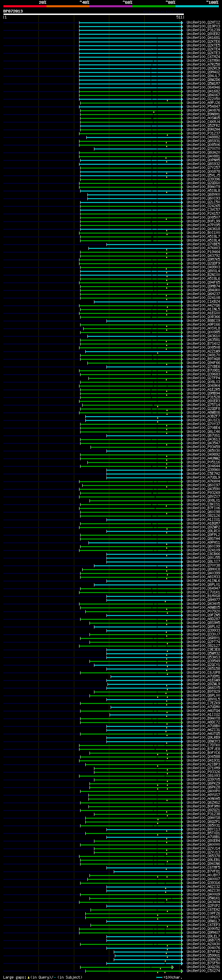This screenshot has width=222, height=980.
Task: Select hit label UniRef100_B8YI13
Action: 203,829
